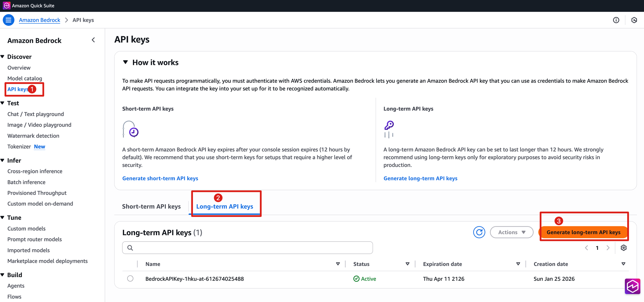The width and height of the screenshot is (644, 302).
Task: Open Overview in the sidebar
Action: click(19, 68)
